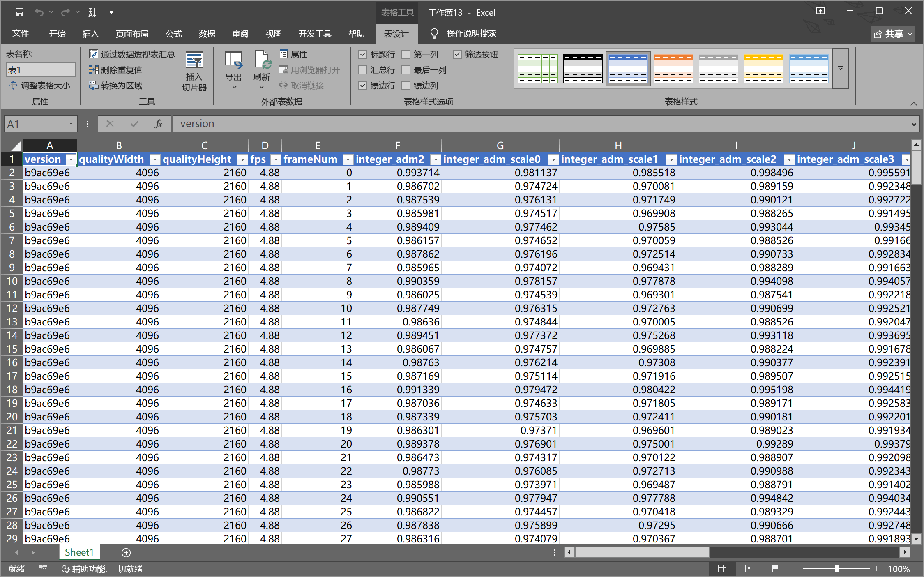This screenshot has width=924, height=577.
Task: Click the zoom out minus icon
Action: (797, 569)
